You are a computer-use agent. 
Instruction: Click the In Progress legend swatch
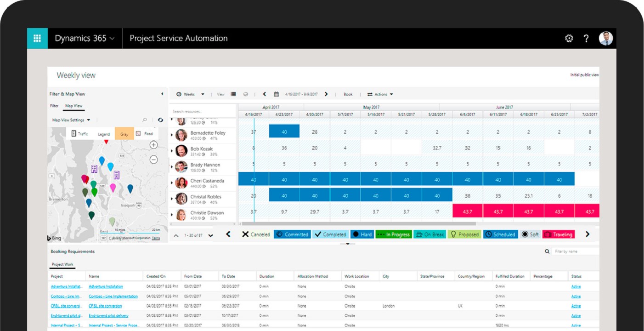[393, 234]
